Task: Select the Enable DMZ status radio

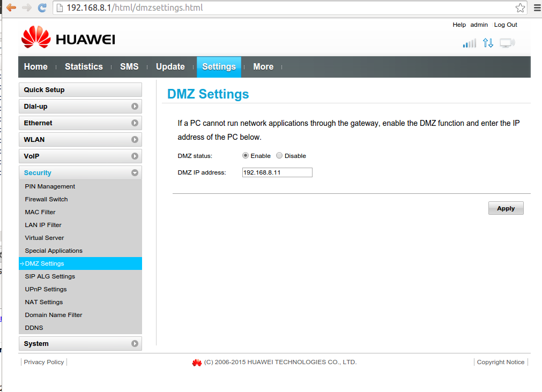Action: click(246, 156)
